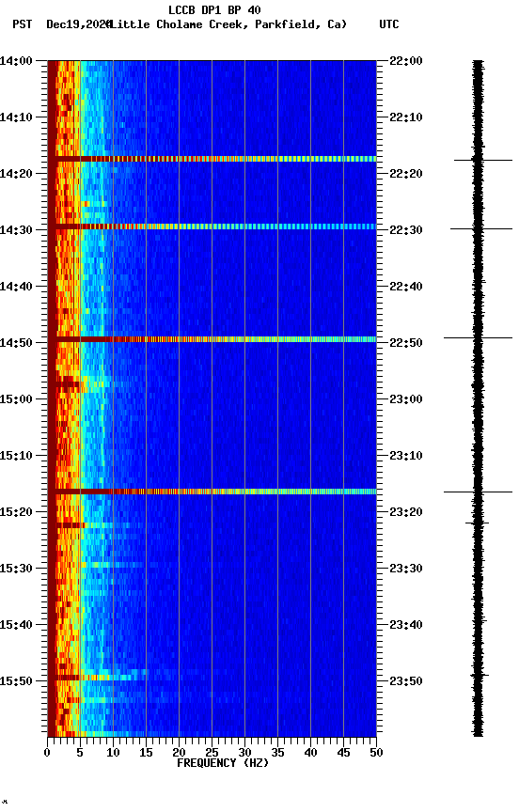The width and height of the screenshot is (519, 812).
Task: Click the 15:40 PST time label
Action: (16, 625)
